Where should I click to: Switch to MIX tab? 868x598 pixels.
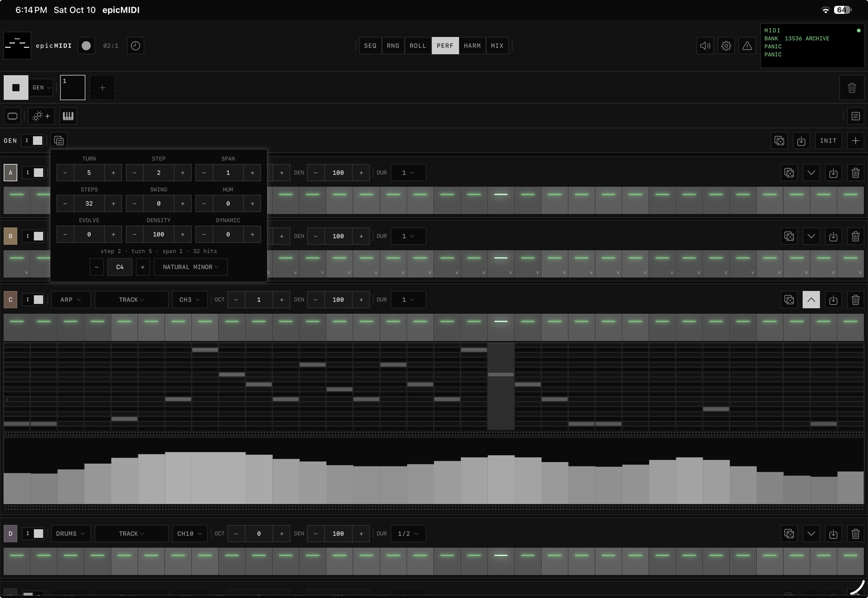click(x=497, y=45)
